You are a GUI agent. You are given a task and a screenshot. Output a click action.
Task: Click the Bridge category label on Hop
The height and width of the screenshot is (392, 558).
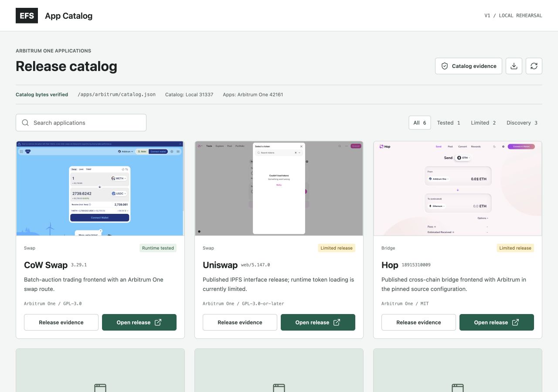tap(388, 248)
